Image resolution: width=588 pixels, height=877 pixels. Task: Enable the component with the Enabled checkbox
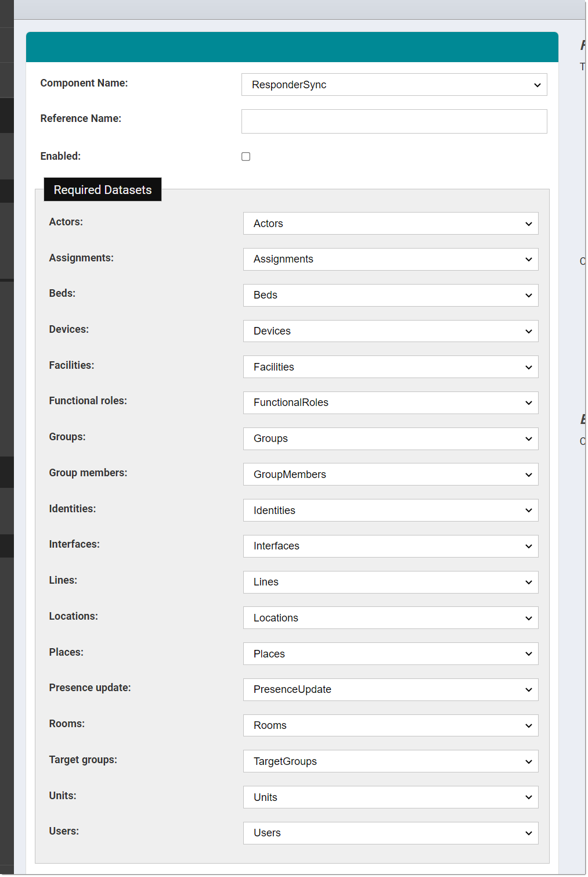point(246,157)
